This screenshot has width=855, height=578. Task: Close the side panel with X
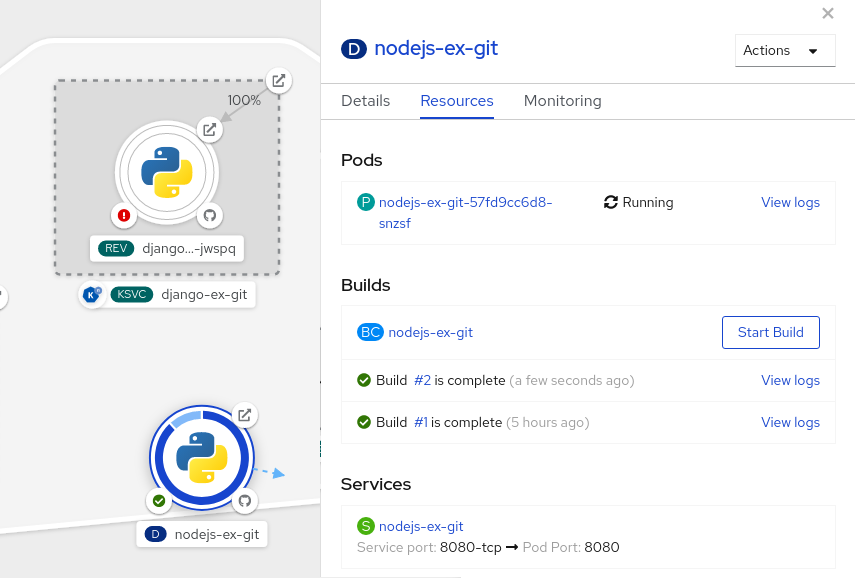827,13
